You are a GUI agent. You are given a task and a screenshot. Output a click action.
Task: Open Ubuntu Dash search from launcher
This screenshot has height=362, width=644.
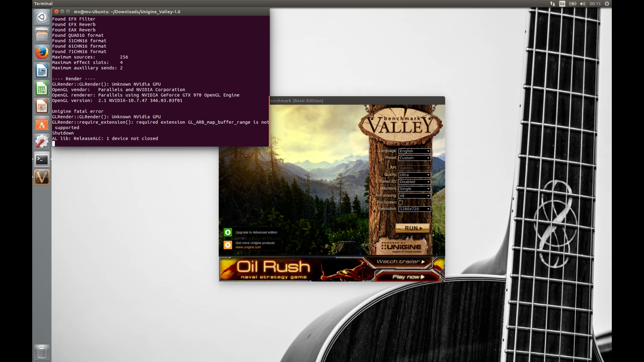click(x=42, y=17)
